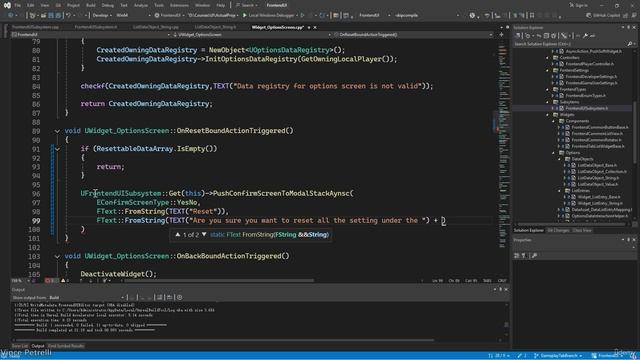Switch to Widget_OptionsScreen.cpp editor tab

click(278, 27)
